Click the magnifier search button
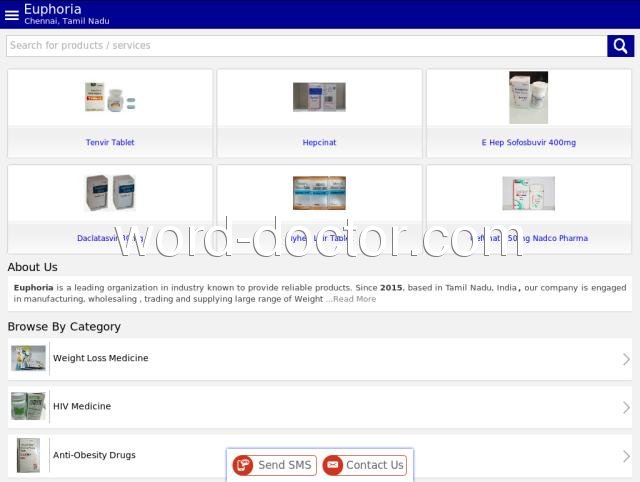 point(620,46)
